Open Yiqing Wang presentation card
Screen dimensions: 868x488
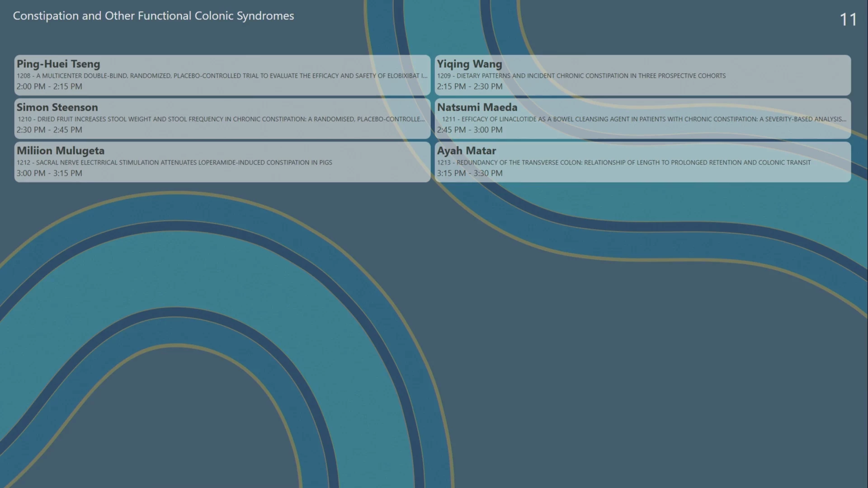pos(643,75)
